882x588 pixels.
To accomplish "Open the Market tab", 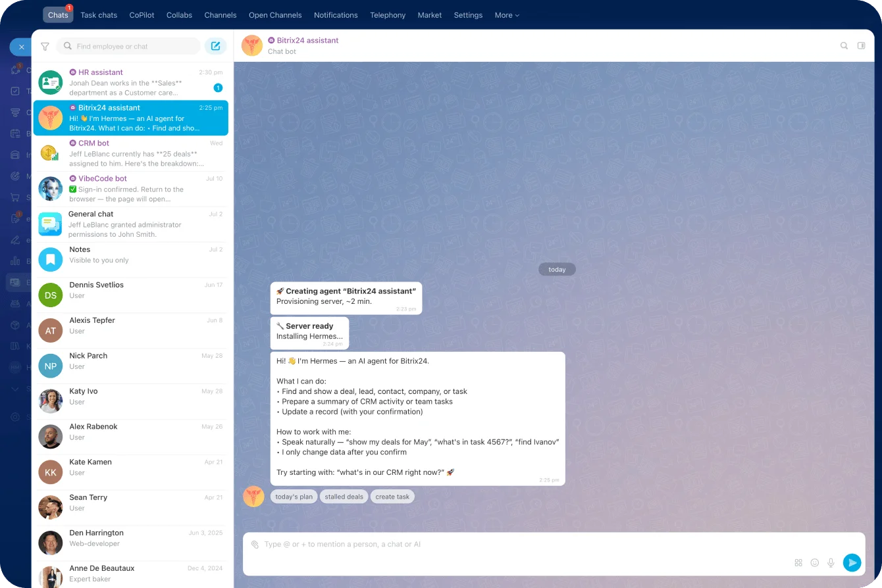I will click(x=430, y=15).
